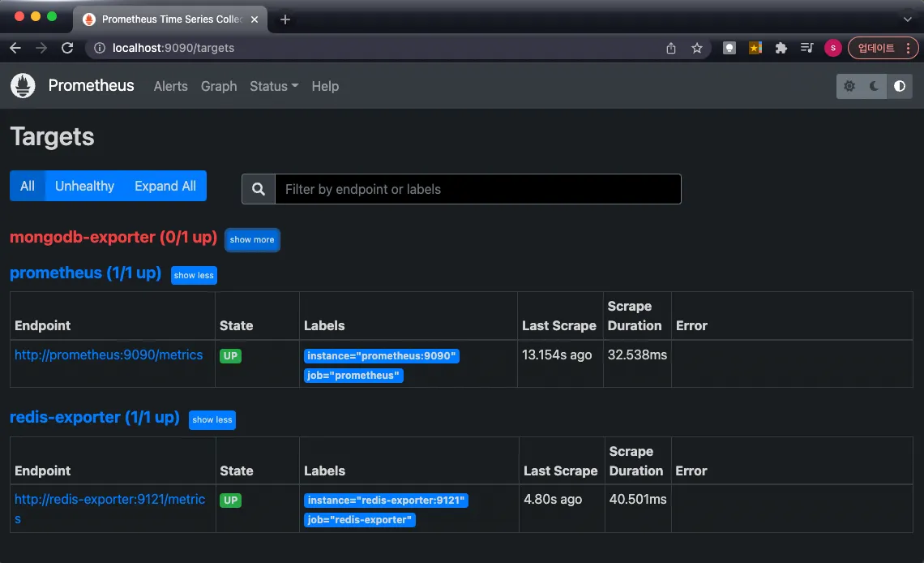Focus the filter by endpoint or labels field
This screenshot has height=563, width=924.
(x=478, y=189)
